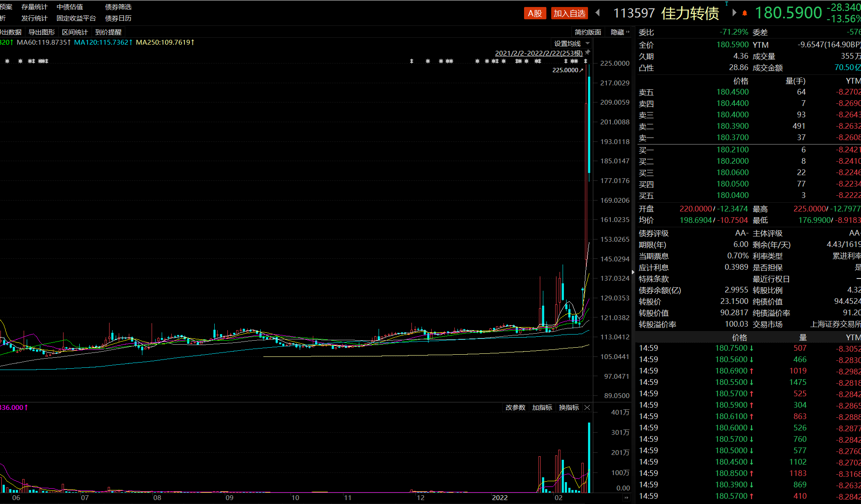Click the side panel collapse arrow
This screenshot has height=504, width=861.
coord(633,272)
